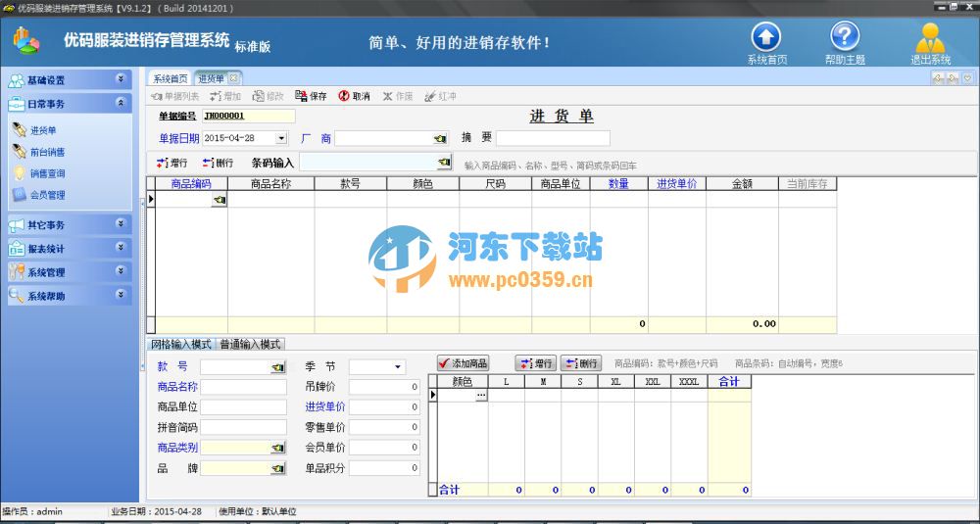Click the 条码输入 lookup hand icon

click(444, 163)
